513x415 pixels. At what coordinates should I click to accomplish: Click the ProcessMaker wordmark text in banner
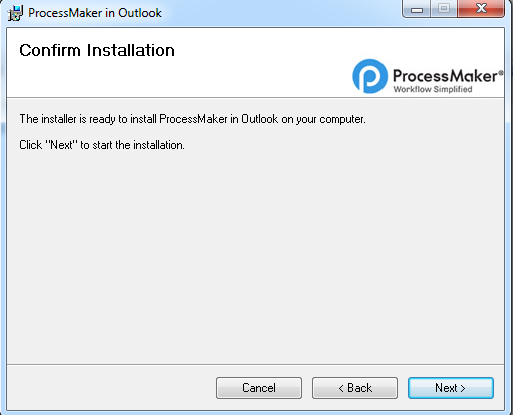[x=445, y=76]
